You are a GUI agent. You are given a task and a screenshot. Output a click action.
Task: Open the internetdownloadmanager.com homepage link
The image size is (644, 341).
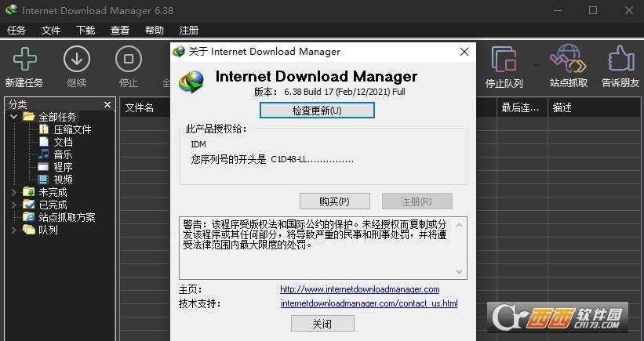pos(360,289)
